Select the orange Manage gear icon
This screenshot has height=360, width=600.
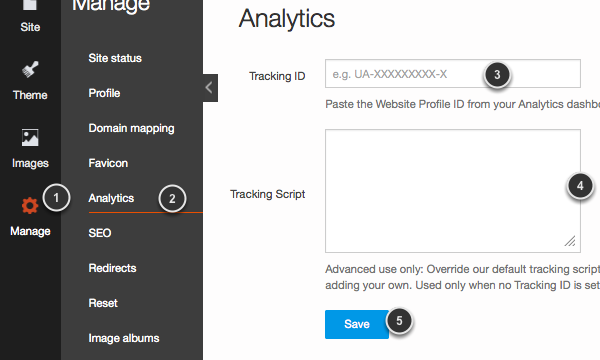(30, 206)
